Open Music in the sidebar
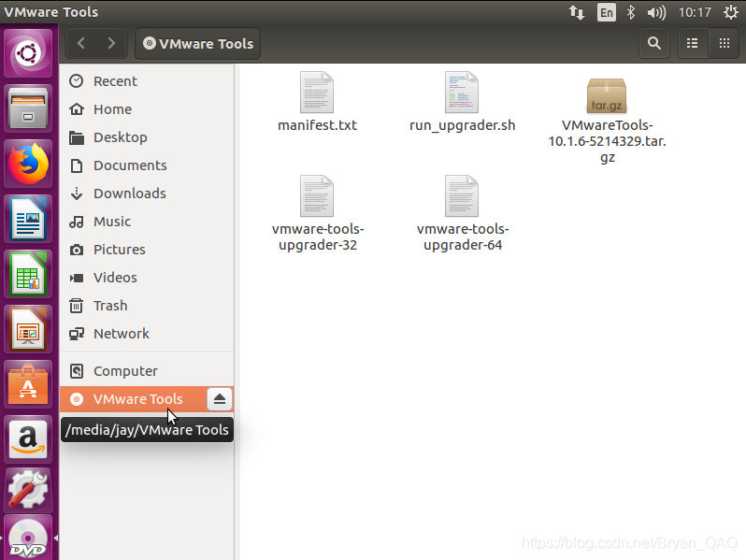This screenshot has height=560, width=746. 147,222
